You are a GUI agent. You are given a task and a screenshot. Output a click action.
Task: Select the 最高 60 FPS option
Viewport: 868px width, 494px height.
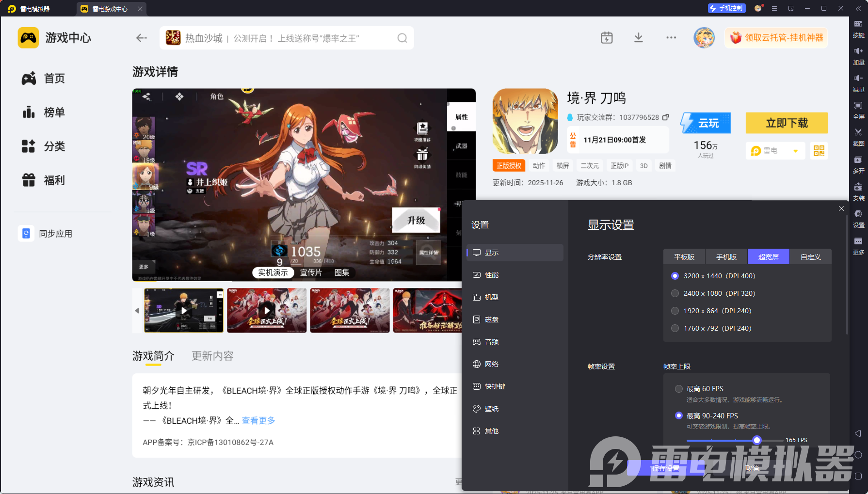tap(699, 389)
